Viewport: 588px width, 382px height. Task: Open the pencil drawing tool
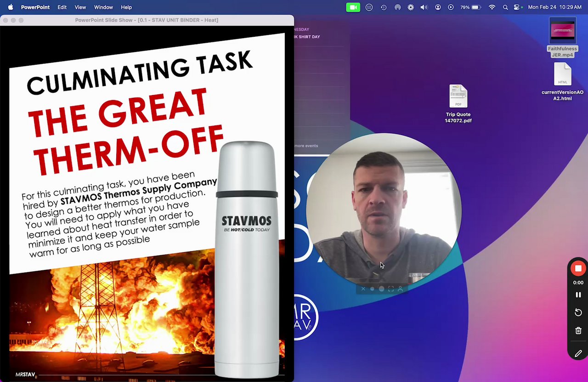[x=578, y=353]
